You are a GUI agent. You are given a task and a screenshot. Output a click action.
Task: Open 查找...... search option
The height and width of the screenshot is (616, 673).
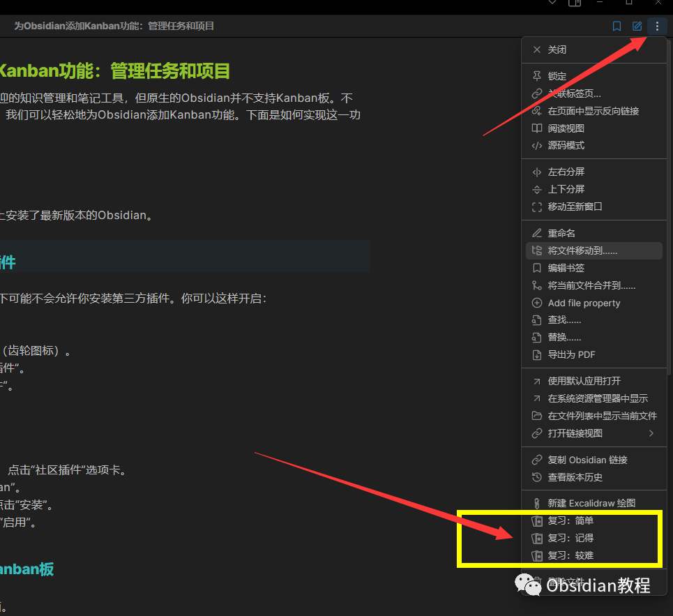[594, 320]
